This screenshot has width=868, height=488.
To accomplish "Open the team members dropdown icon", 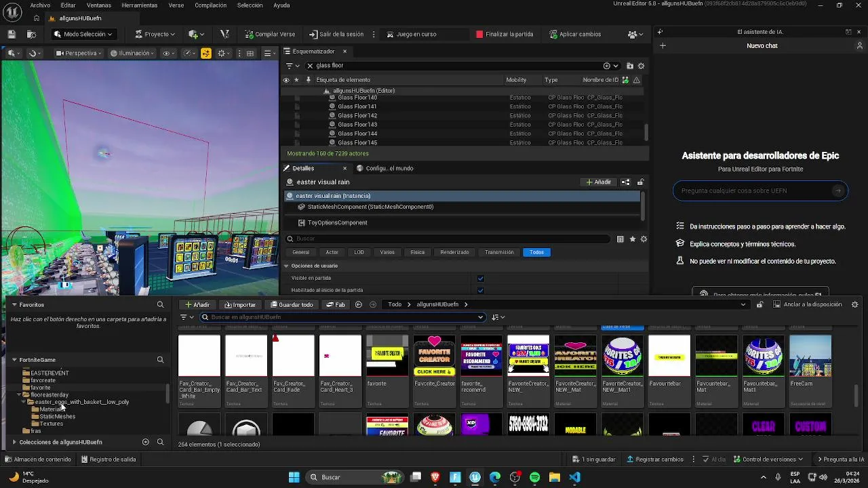I will [635, 34].
